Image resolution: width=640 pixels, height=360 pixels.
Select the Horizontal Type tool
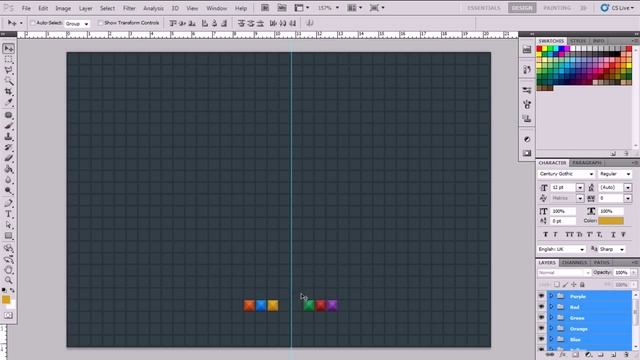8,214
